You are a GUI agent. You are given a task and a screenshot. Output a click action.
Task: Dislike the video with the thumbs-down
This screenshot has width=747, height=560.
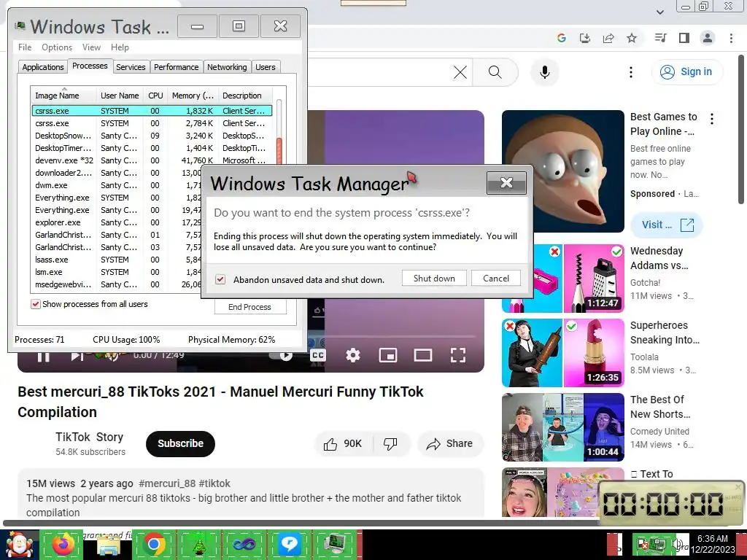click(x=390, y=444)
